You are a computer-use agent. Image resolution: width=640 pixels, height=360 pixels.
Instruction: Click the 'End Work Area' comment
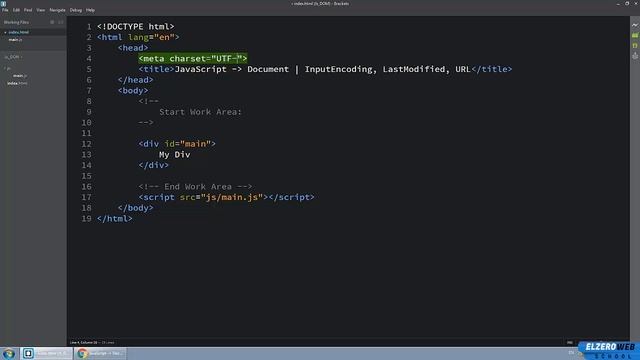click(196, 187)
